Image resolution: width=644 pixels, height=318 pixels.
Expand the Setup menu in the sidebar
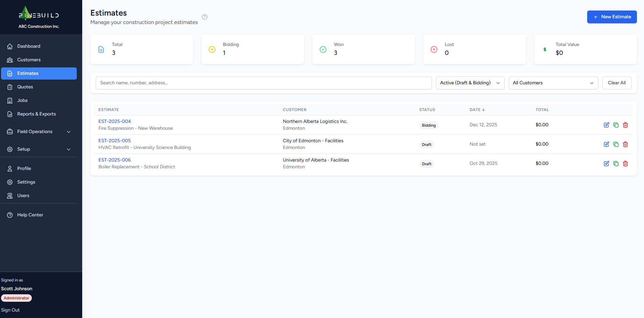(x=39, y=149)
